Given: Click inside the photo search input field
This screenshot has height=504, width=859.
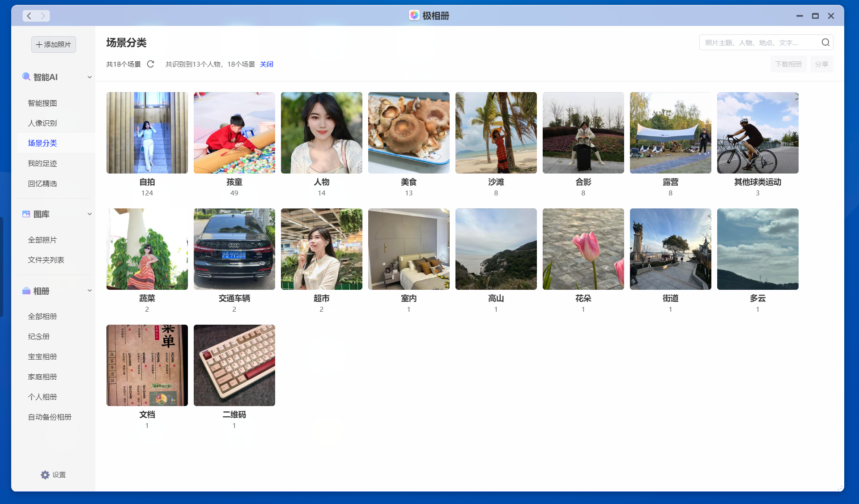Looking at the screenshot, I should (756, 42).
